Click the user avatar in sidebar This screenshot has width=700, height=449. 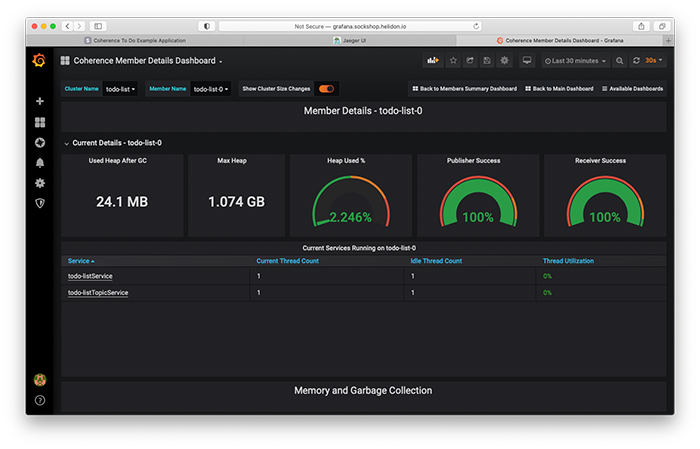(x=40, y=380)
